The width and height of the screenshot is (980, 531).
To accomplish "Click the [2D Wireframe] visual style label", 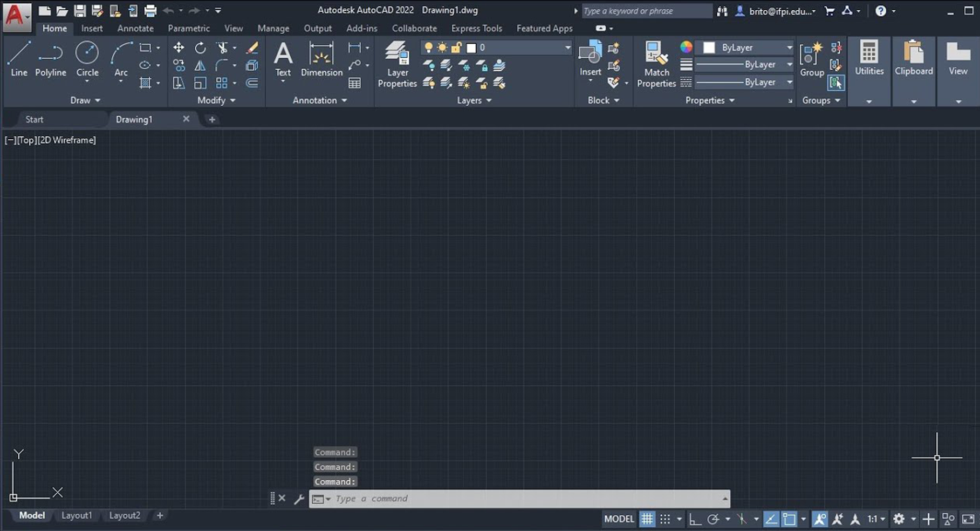I will coord(67,140).
